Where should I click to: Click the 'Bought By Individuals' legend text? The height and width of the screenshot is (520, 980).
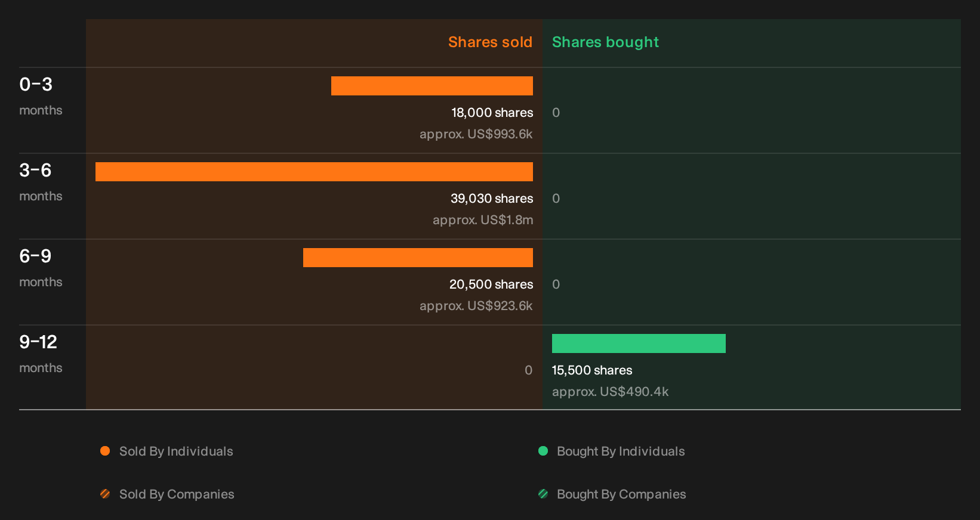pos(621,451)
